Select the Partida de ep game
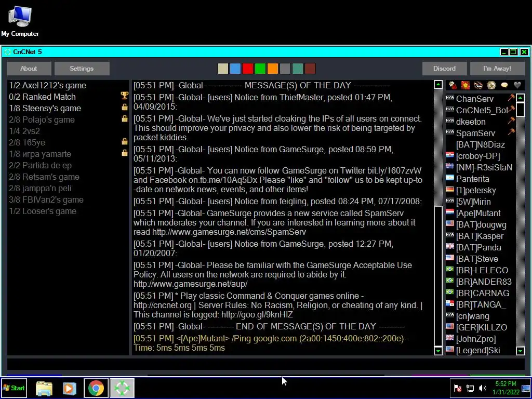The height and width of the screenshot is (399, 532). click(68, 165)
